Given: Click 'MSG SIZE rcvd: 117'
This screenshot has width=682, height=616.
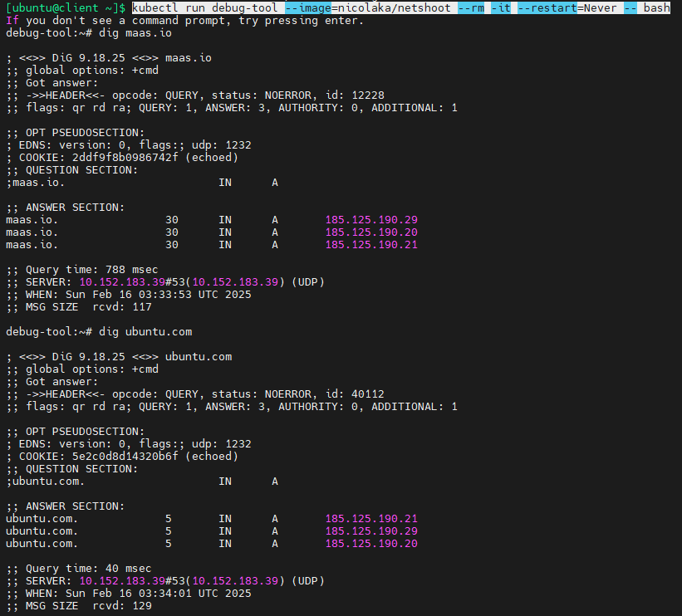Looking at the screenshot, I should tap(89, 307).
